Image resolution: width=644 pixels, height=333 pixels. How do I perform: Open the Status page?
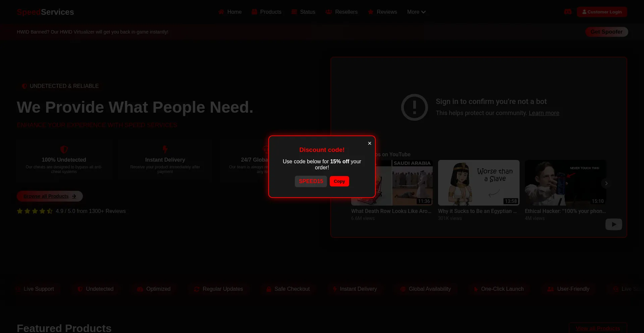click(x=304, y=12)
